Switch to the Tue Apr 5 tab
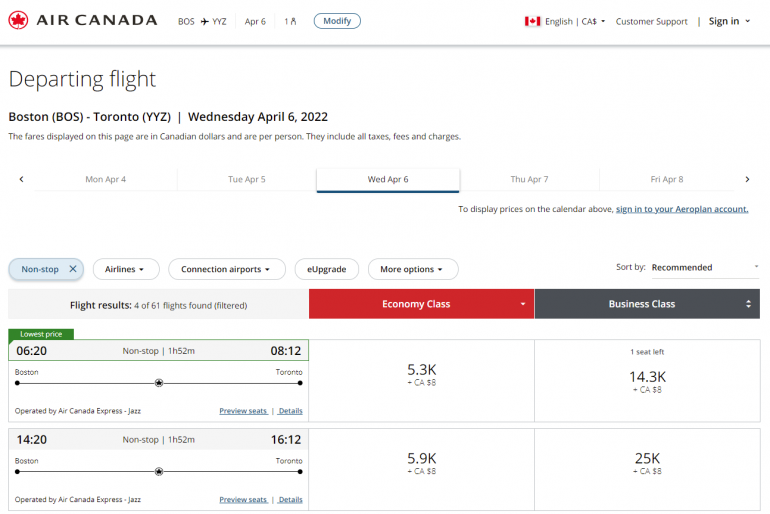This screenshot has width=770, height=514. tap(246, 179)
